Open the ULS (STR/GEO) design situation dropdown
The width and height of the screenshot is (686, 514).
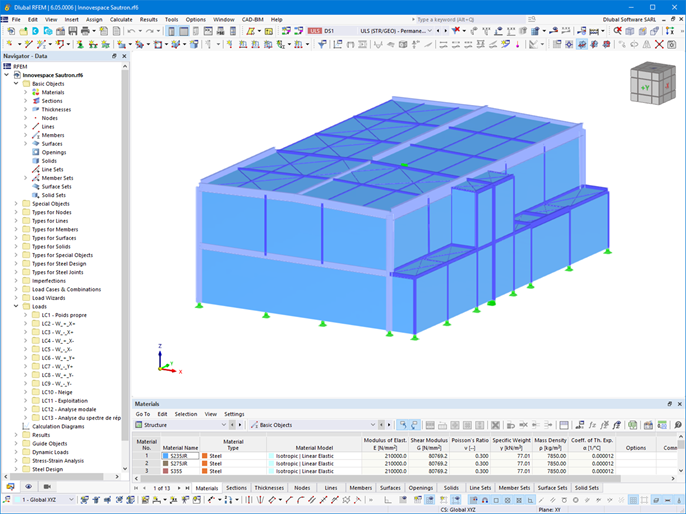(430, 31)
